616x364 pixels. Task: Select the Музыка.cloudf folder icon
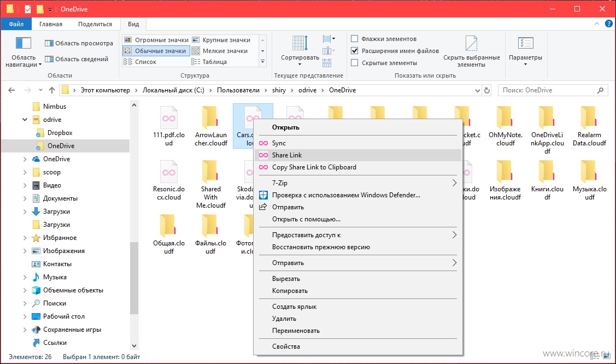pyautogui.click(x=589, y=172)
